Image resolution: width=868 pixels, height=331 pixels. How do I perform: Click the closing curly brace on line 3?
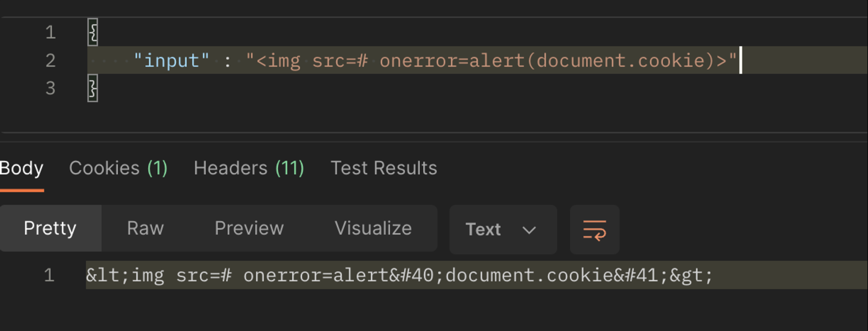[93, 88]
